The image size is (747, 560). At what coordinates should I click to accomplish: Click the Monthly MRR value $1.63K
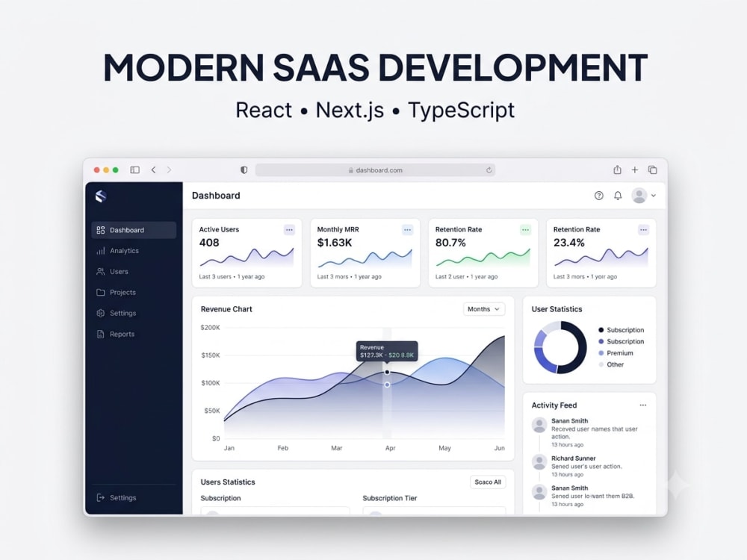coord(335,243)
